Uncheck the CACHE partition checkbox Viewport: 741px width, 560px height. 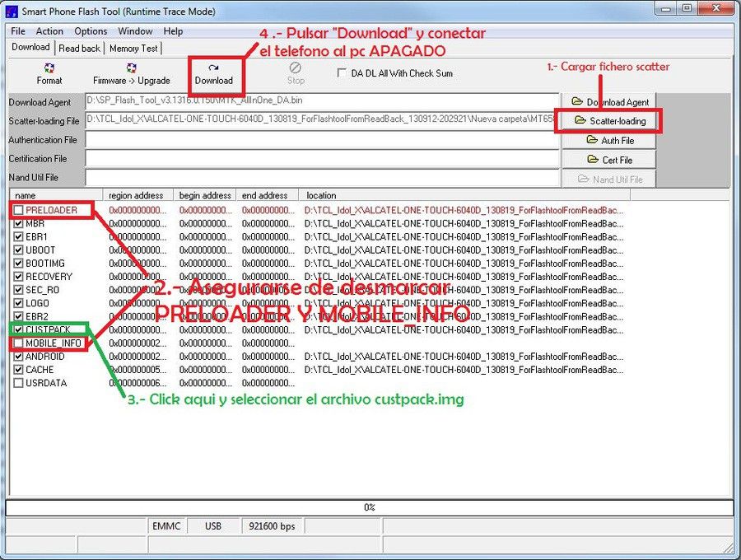[18, 370]
